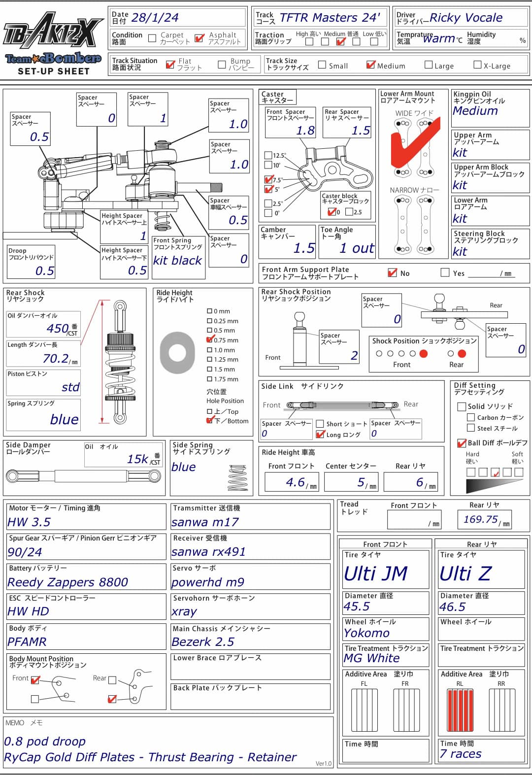Viewport: 532px width, 777px height.
Task: Click the rear shock absorber diagram
Action: click(120, 362)
